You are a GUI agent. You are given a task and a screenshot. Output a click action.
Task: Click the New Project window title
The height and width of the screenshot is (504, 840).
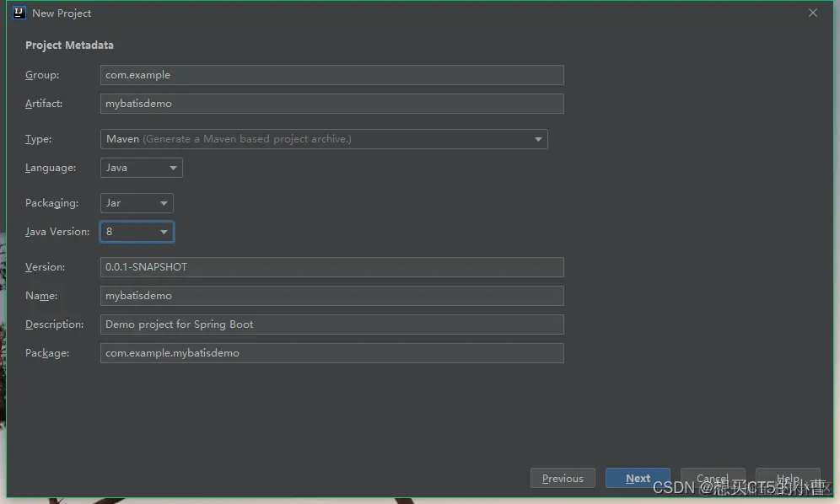click(x=62, y=13)
